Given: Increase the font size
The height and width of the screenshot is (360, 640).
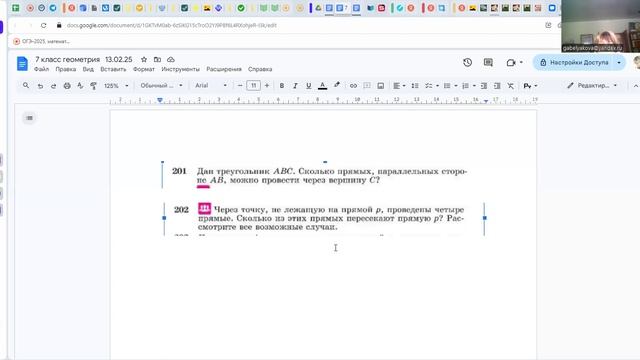Looking at the screenshot, I should point(267,85).
